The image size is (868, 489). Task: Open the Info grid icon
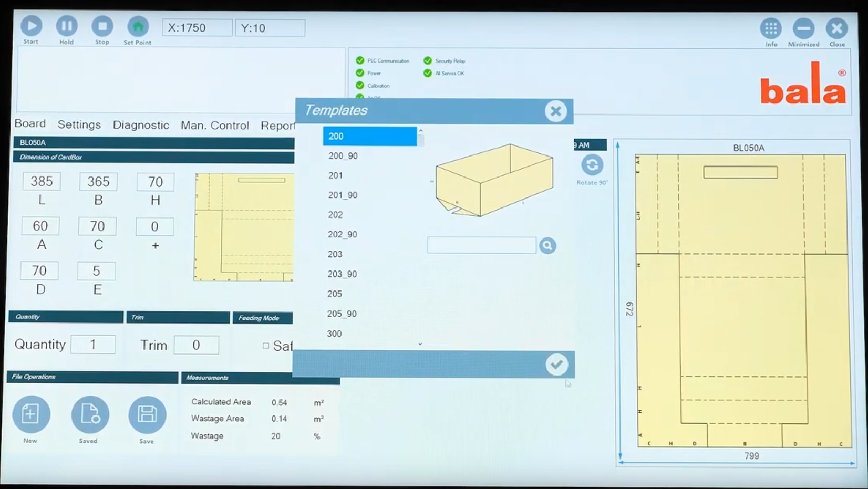[x=771, y=28]
